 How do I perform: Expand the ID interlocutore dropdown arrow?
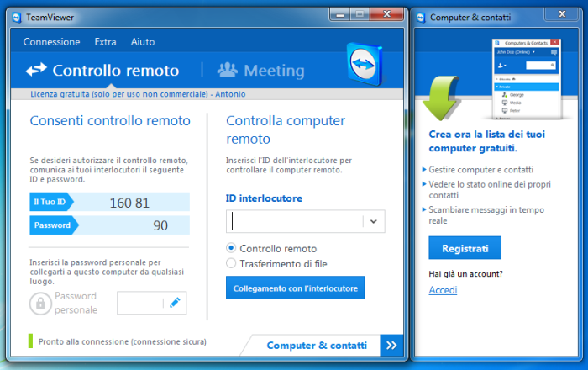[374, 221]
